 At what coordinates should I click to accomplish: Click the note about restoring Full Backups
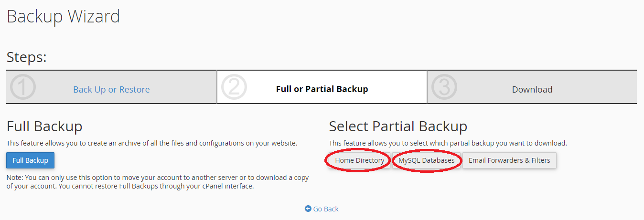coord(158,182)
